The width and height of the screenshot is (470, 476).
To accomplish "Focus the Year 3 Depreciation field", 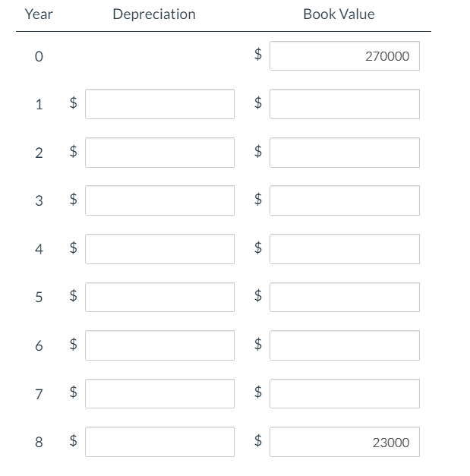I will pyautogui.click(x=159, y=200).
